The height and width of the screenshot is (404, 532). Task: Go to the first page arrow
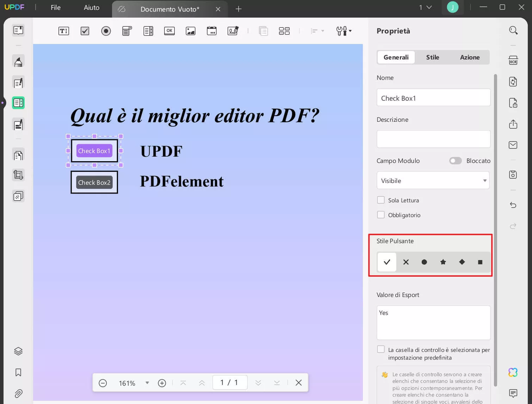click(183, 383)
